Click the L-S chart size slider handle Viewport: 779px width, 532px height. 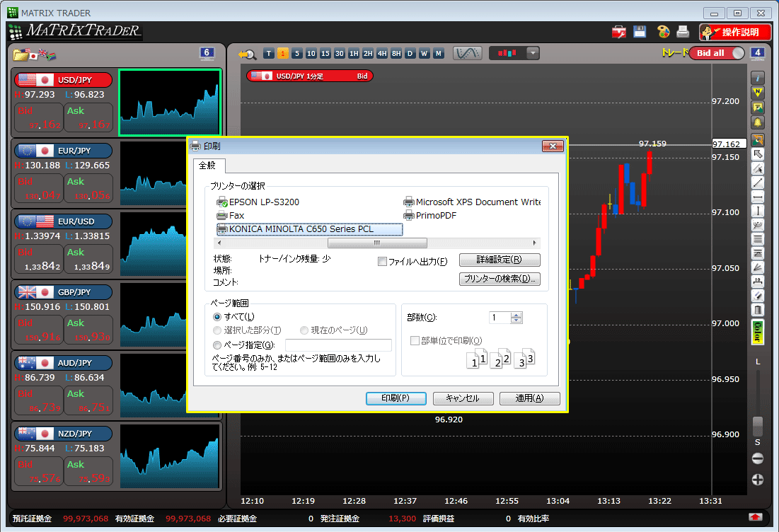pyautogui.click(x=758, y=426)
